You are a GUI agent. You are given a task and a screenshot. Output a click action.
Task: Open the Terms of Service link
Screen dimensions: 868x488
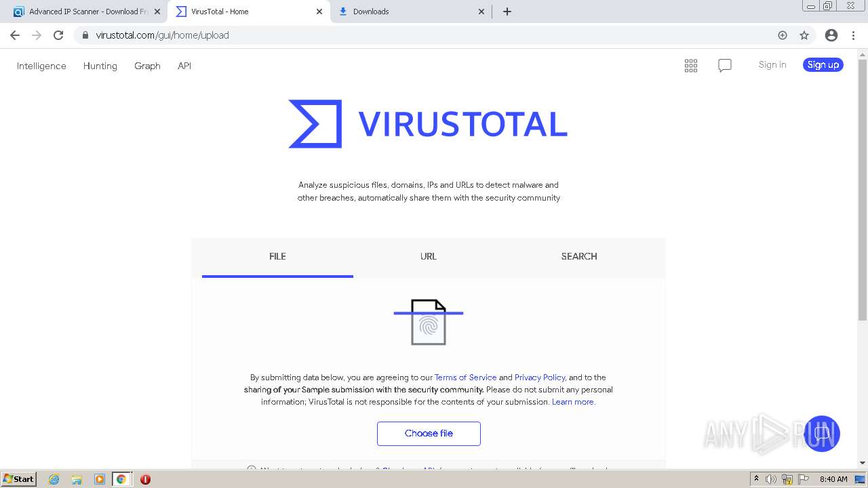tap(465, 378)
